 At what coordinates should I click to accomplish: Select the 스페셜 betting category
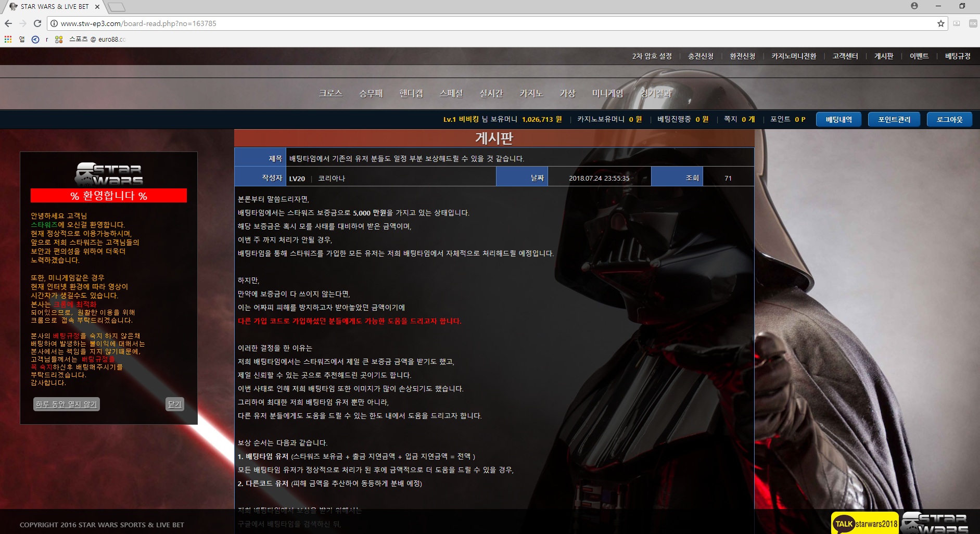click(x=451, y=93)
